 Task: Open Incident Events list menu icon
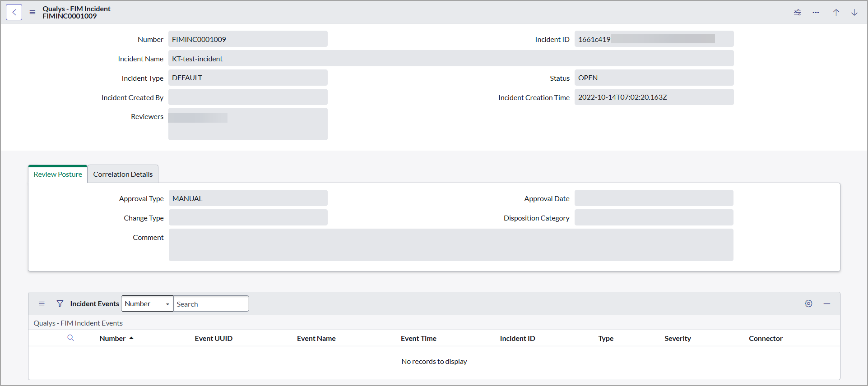42,303
